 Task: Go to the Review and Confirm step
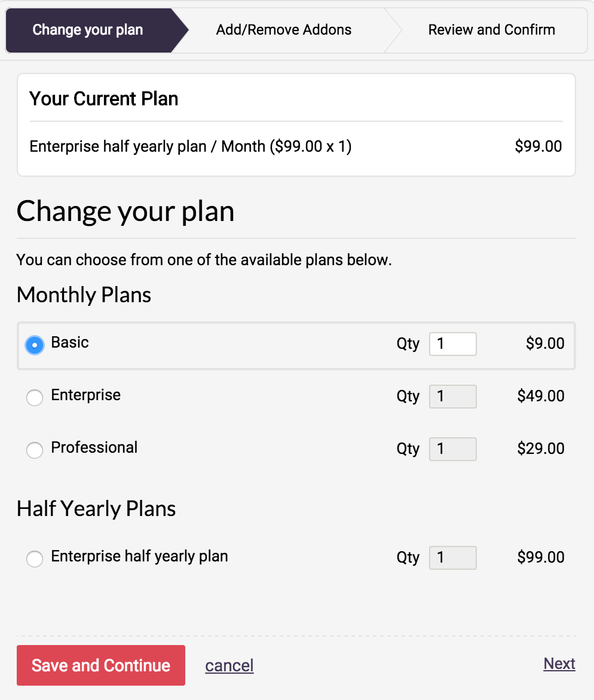click(x=491, y=30)
